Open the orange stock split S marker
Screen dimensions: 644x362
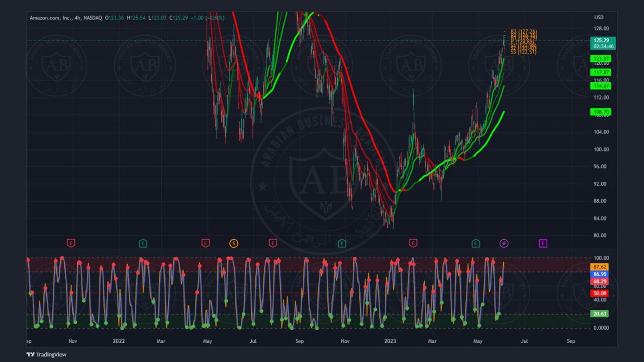(234, 243)
